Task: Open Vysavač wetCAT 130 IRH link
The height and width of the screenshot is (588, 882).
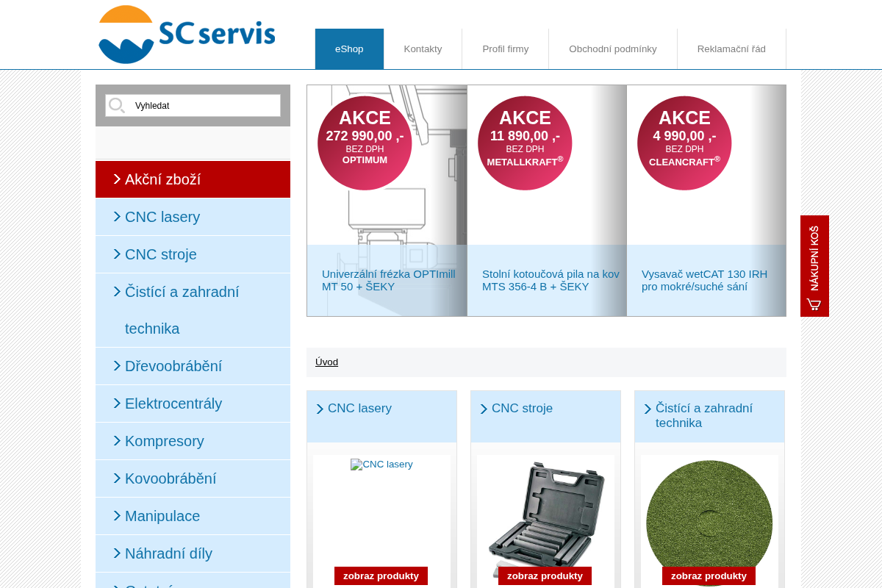Action: [x=704, y=280]
